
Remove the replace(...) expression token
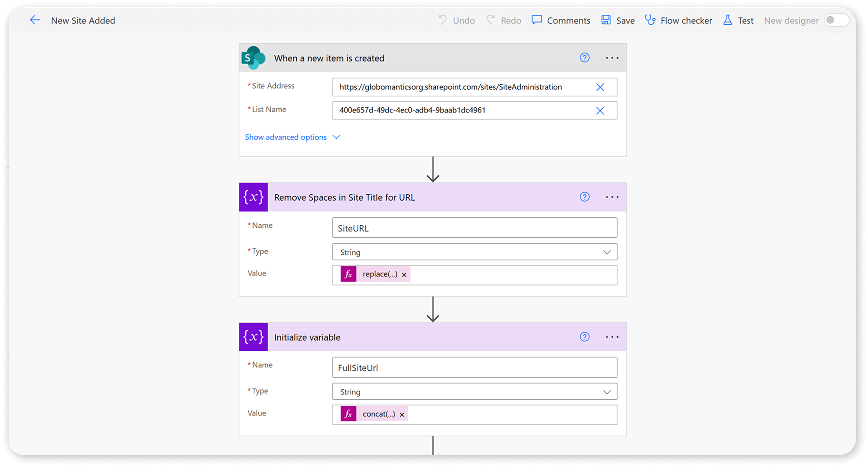404,274
